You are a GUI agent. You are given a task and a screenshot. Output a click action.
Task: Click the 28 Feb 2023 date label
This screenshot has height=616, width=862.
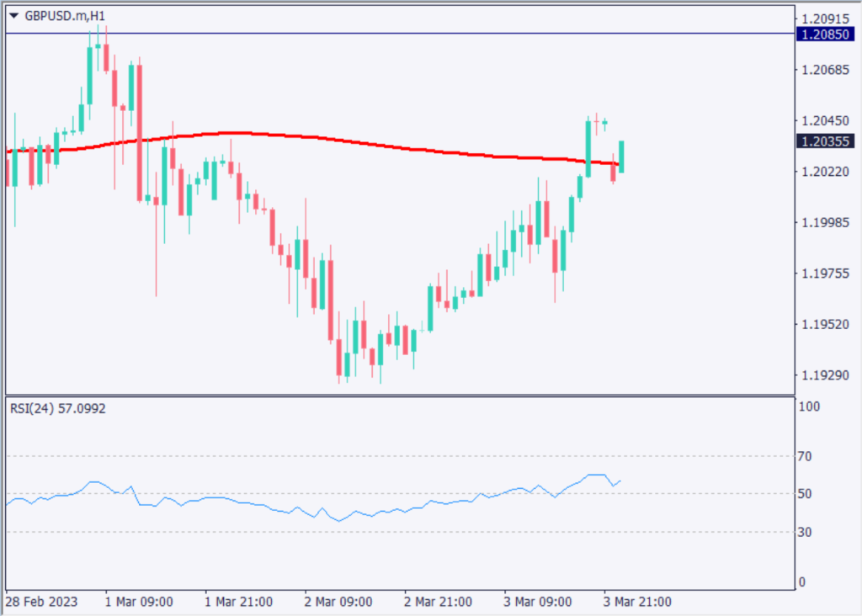(x=42, y=602)
